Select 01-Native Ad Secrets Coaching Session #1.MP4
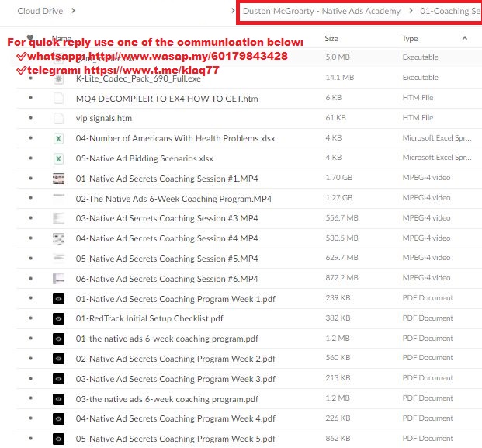 point(167,179)
